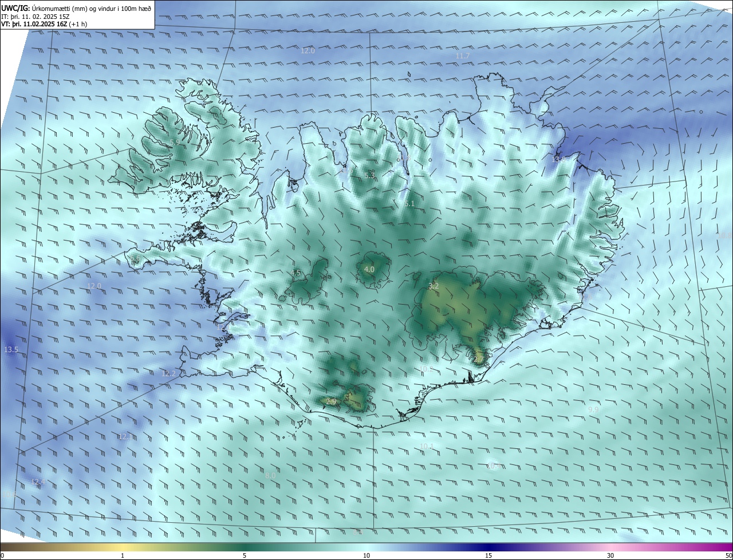Click the 10.1 value label off the south coast
The image size is (733, 560).
427,447
